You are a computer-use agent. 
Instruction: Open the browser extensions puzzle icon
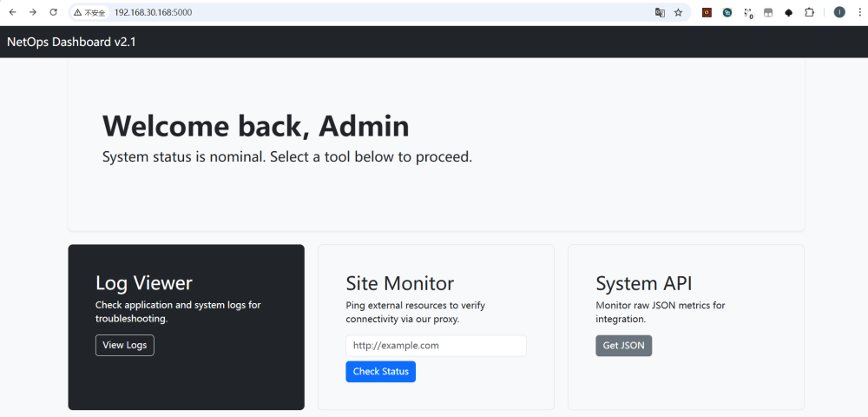[x=810, y=12]
